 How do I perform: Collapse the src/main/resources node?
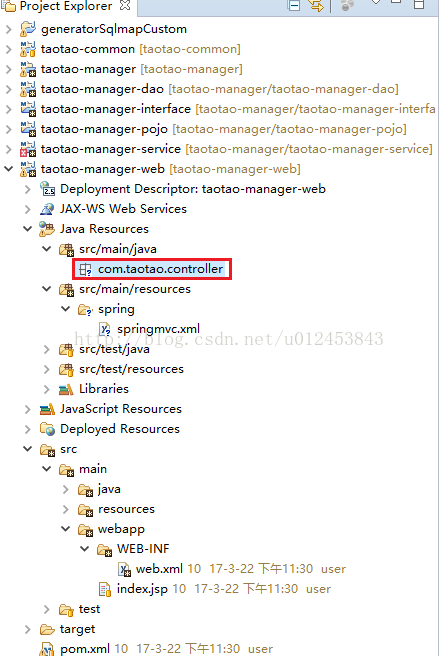pyautogui.click(x=47, y=289)
